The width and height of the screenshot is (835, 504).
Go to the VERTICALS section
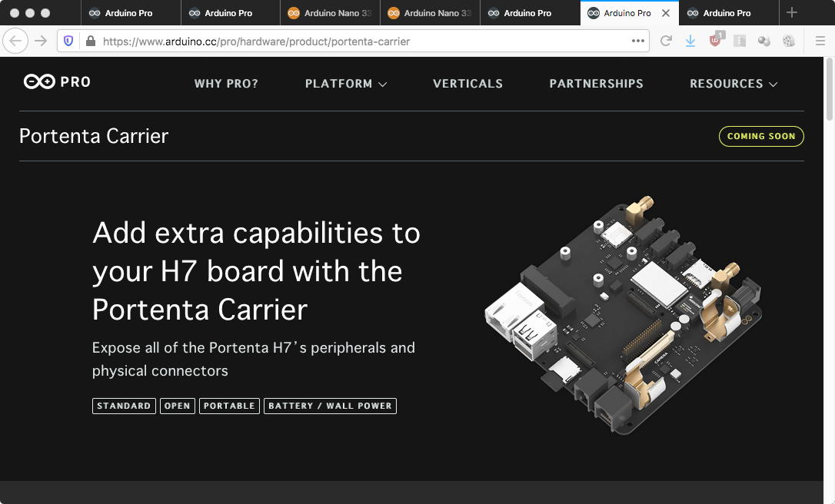point(467,84)
